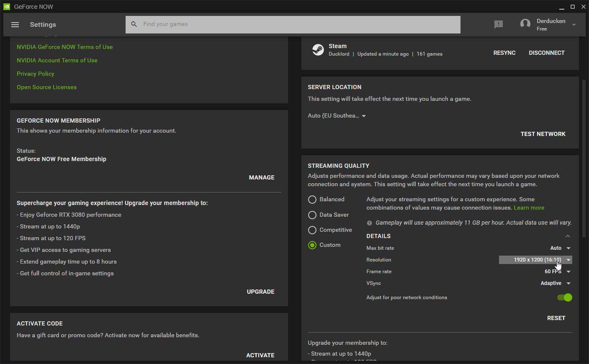Open the Open Source Licenses link
Image resolution: width=589 pixels, height=364 pixels.
tap(46, 87)
